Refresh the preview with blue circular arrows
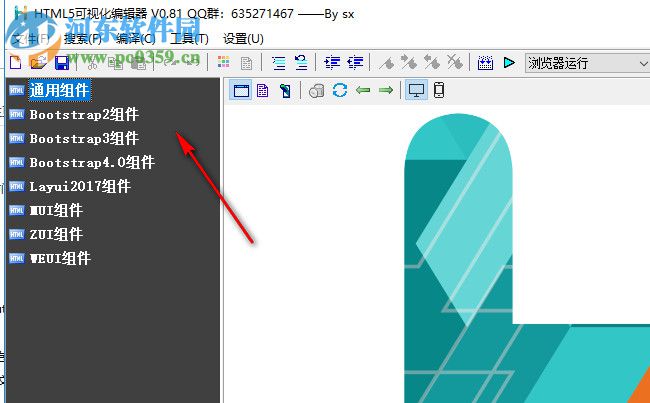650x403 pixels. pos(340,90)
